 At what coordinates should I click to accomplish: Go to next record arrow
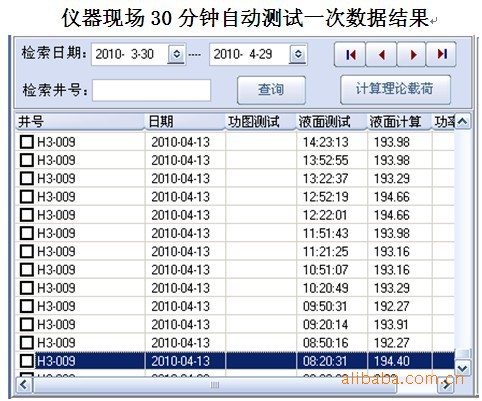412,54
